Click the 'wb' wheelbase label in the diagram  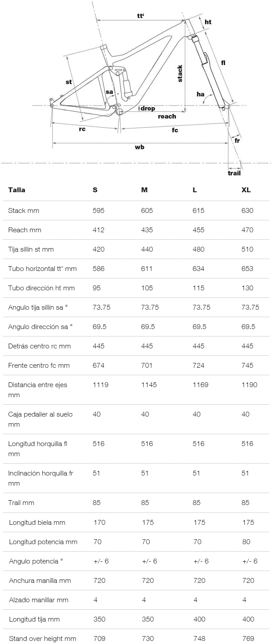pos(140,147)
